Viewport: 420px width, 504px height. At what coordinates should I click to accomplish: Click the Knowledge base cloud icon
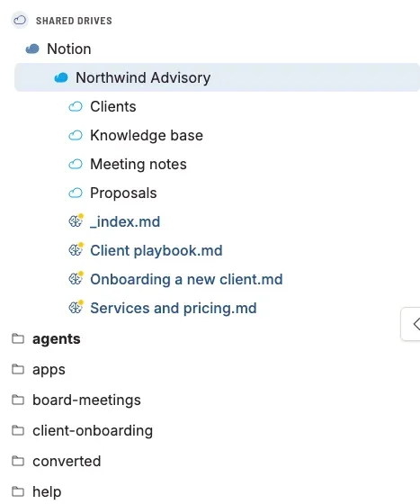[x=76, y=135]
